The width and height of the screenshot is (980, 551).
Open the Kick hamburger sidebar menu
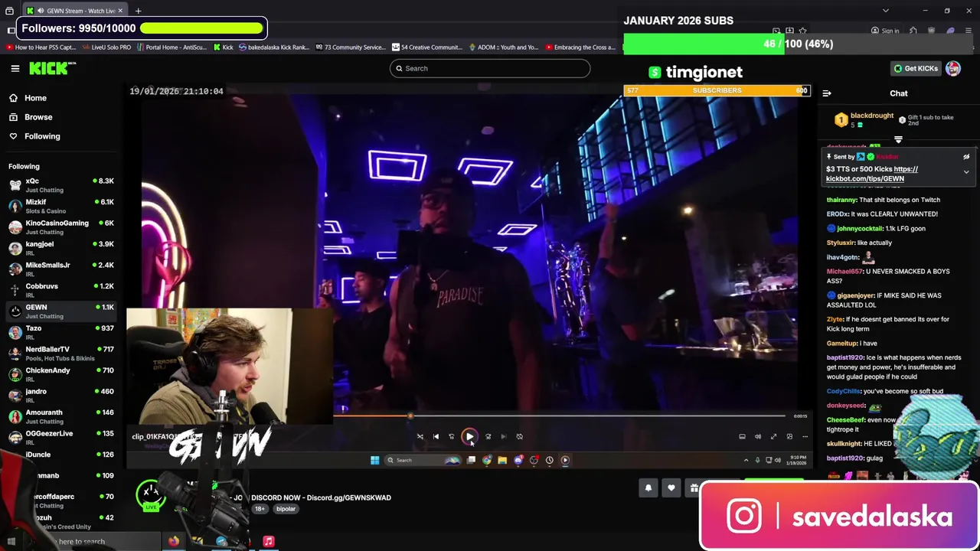pos(15,68)
